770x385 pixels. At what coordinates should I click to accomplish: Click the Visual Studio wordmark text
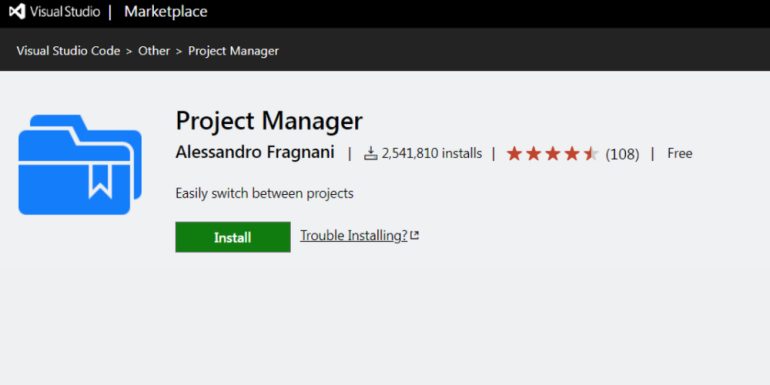click(x=65, y=12)
